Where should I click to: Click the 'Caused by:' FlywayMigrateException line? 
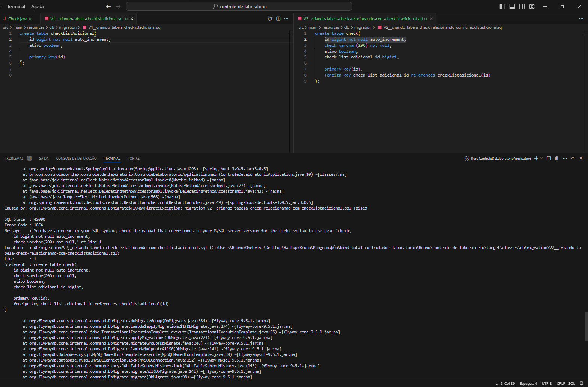[186, 208]
